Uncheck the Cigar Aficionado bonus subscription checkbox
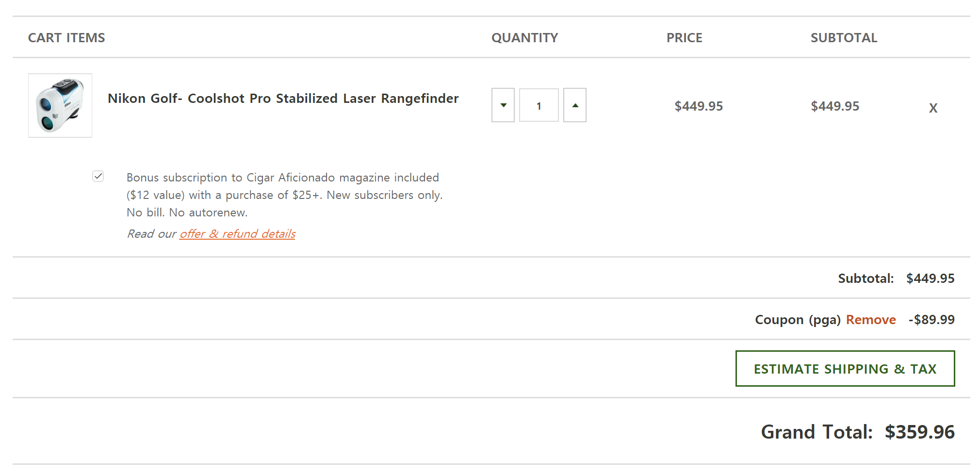This screenshot has height=475, width=980. 98,176
